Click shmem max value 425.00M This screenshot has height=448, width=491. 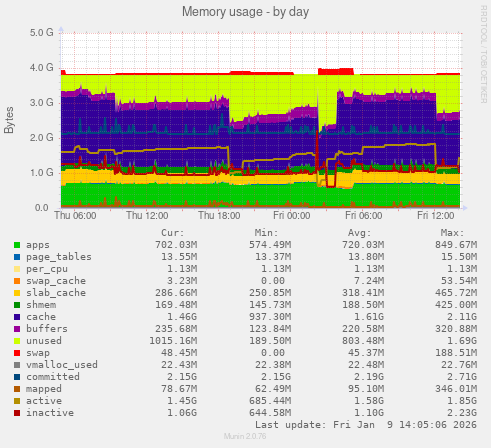[x=456, y=305]
